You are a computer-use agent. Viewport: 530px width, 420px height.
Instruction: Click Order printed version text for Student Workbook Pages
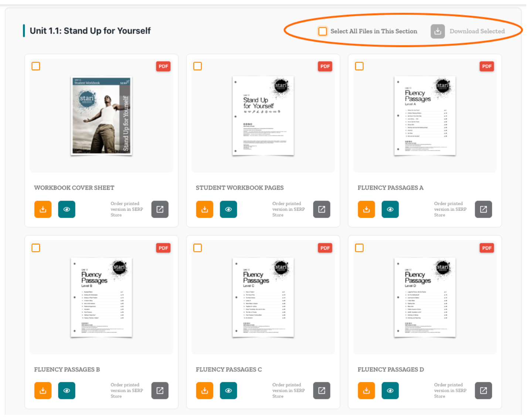[x=289, y=209]
